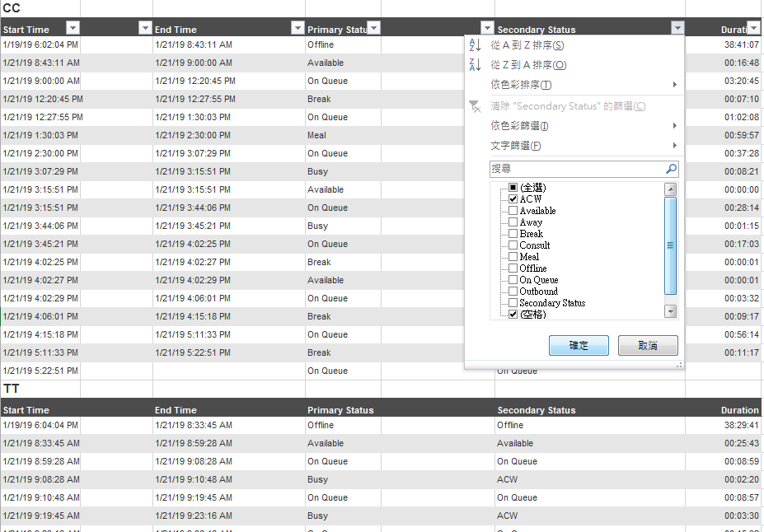
Task: Select duration cell 03:20:45
Action: pos(724,81)
